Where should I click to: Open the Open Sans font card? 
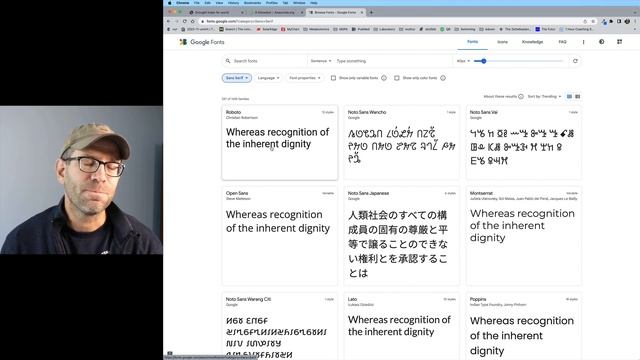[280, 236]
